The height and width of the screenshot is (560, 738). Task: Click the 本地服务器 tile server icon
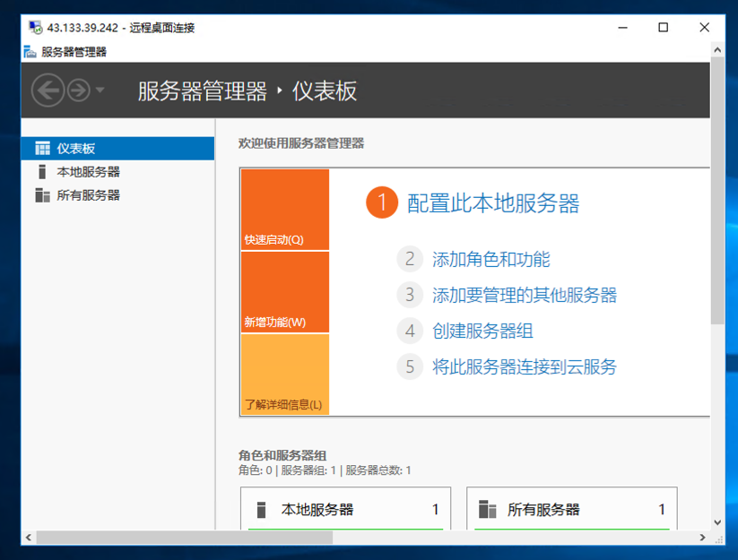[x=262, y=510]
